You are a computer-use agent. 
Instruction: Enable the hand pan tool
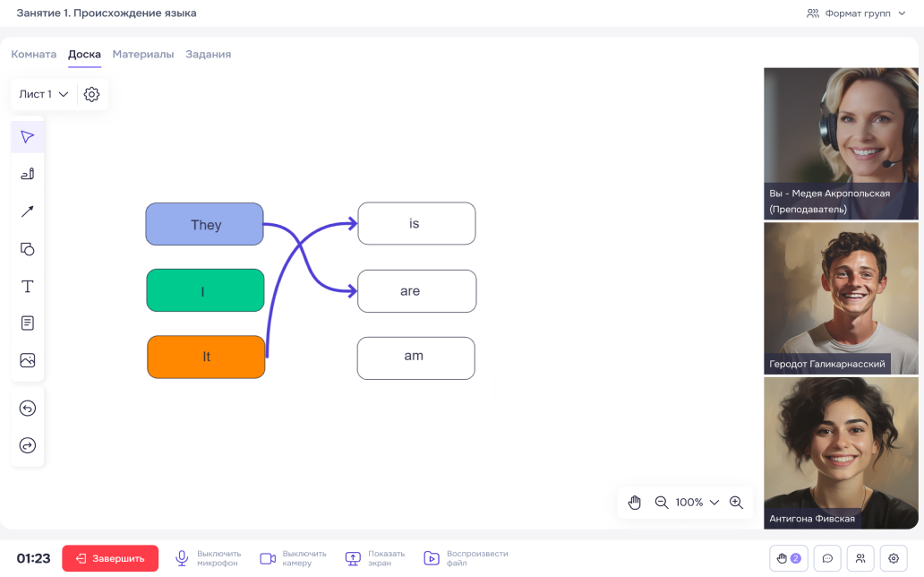[x=635, y=503]
